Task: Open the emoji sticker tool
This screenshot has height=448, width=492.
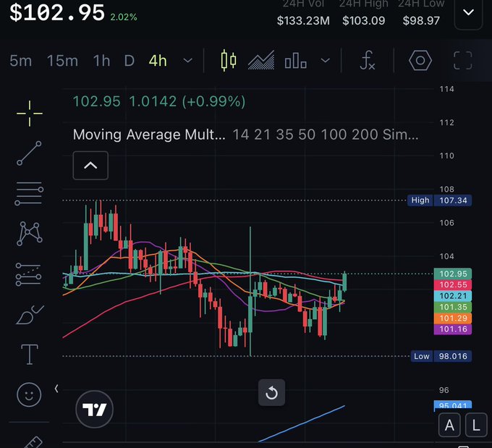Action: [29, 394]
